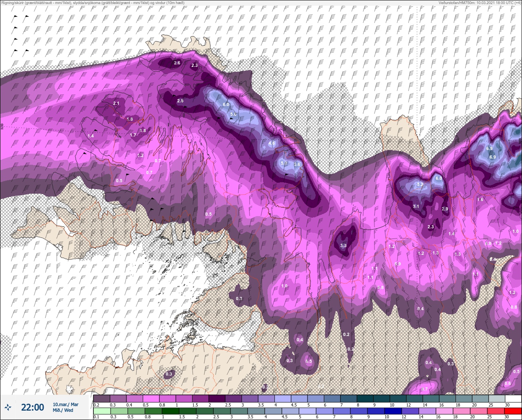Viewport: 522px width, 420px height.
Task: Click the 4.6 precipitation value on the map
Action: click(272, 144)
